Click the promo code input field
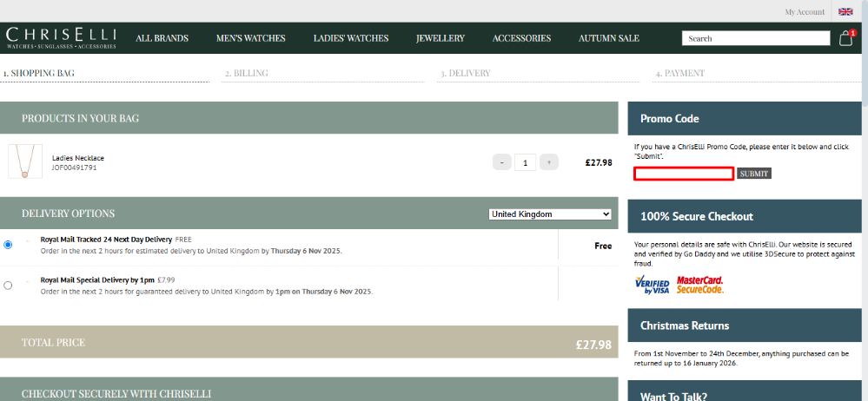This screenshot has width=868, height=401. click(684, 174)
